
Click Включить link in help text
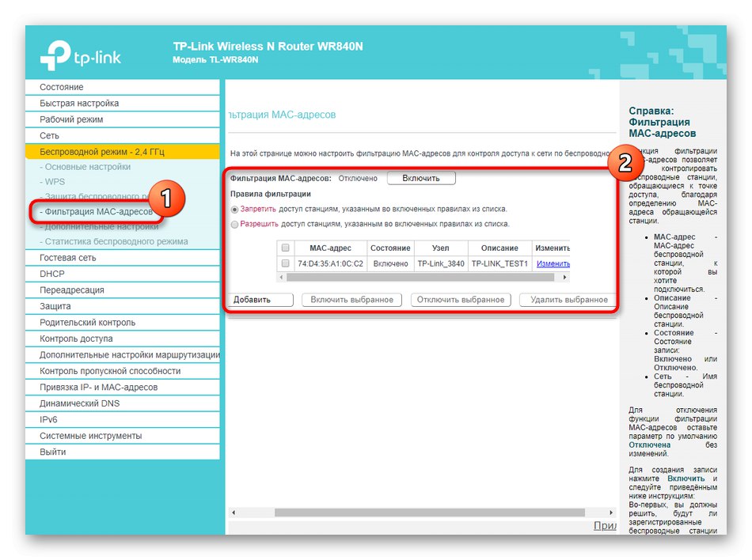[x=686, y=479]
